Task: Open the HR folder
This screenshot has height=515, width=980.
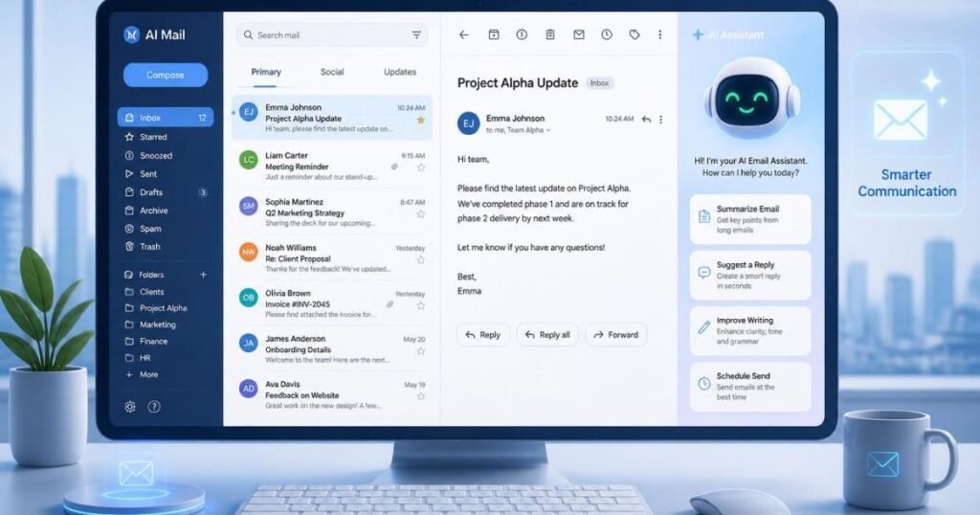Action: pos(138,358)
